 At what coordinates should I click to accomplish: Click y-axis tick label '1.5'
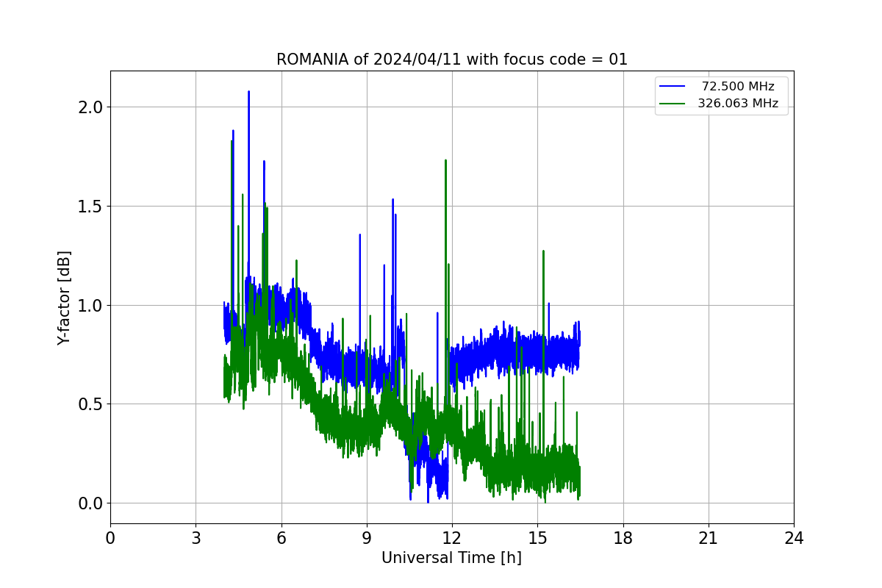coord(92,207)
